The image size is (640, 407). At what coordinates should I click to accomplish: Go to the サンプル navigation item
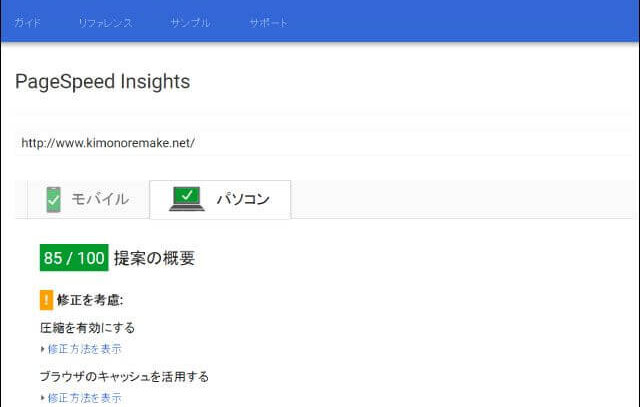[190, 22]
